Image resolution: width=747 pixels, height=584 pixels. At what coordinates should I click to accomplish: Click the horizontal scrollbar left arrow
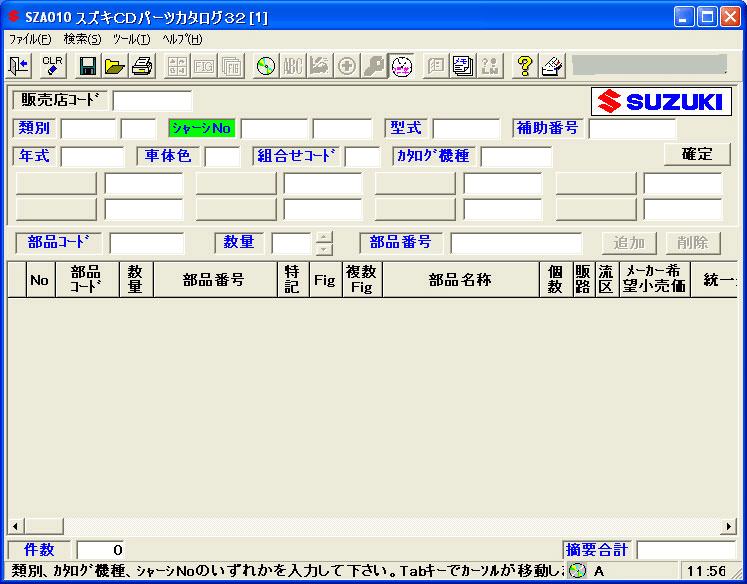[15, 526]
